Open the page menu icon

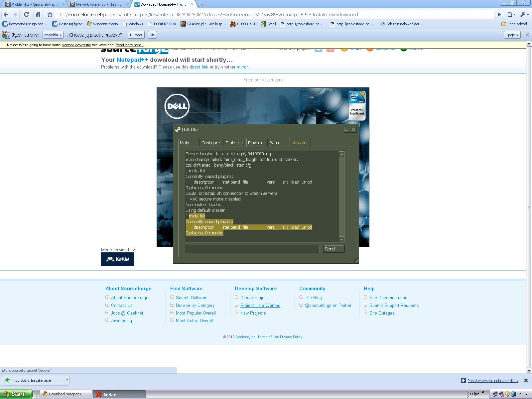pyautogui.click(x=511, y=14)
